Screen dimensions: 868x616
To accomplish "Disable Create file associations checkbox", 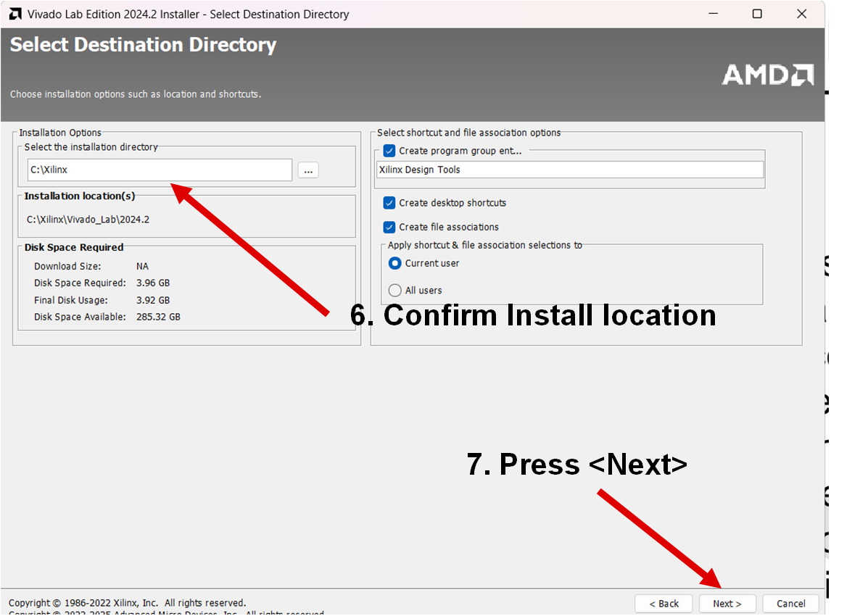I will coord(389,227).
